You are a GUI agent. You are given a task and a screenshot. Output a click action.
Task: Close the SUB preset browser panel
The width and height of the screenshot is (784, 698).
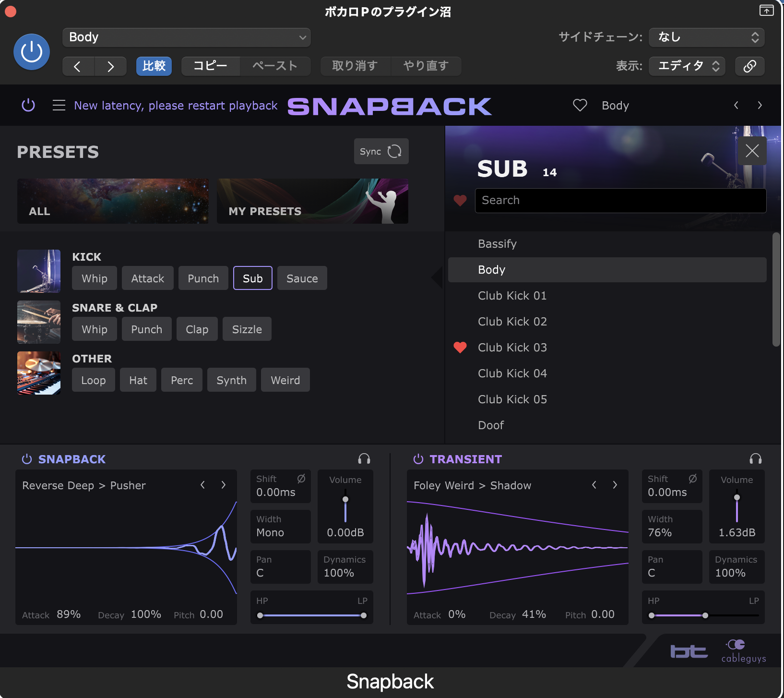(752, 151)
